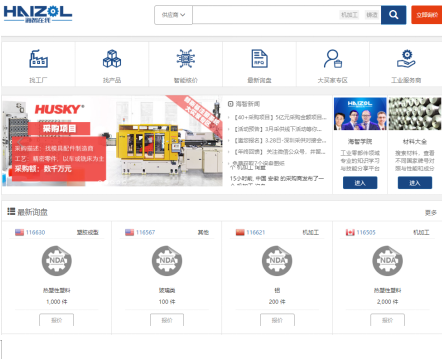
Task: Open the 海智学院 team photo thumbnail
Action: (360, 114)
